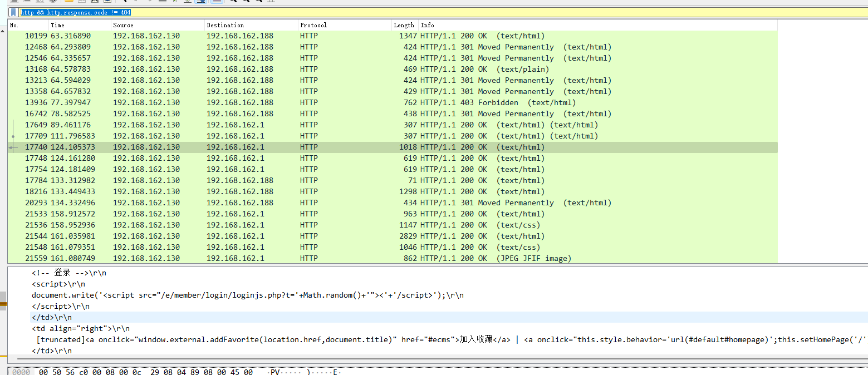Select packet 21559 JPEG JFIF image row
The height and width of the screenshot is (375, 868).
click(x=393, y=258)
